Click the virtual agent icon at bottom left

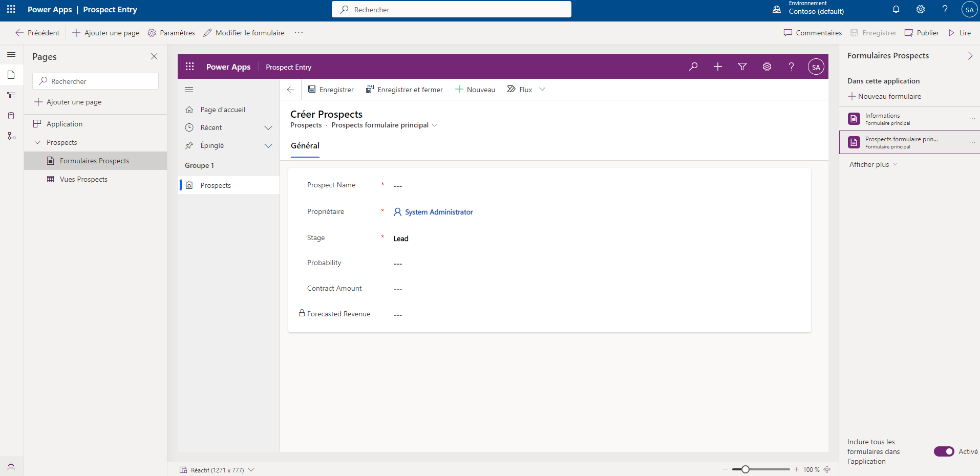tap(11, 466)
